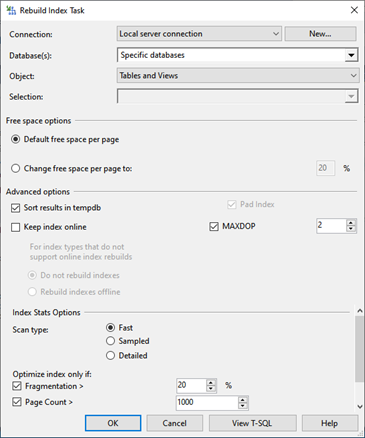This screenshot has width=365, height=438.
Task: Click the Fragmentation percent value field
Action: (191, 385)
